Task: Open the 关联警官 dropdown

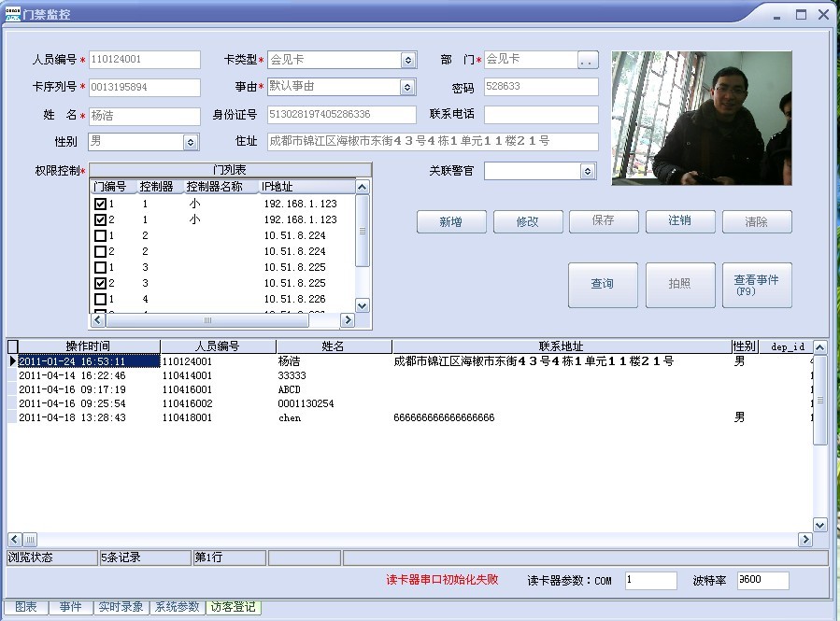Action: [x=588, y=172]
